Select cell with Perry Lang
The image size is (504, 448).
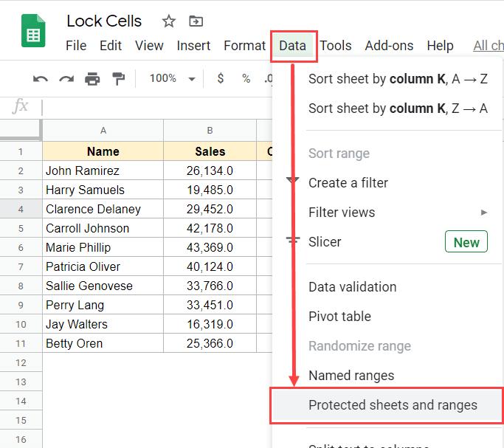tap(103, 305)
